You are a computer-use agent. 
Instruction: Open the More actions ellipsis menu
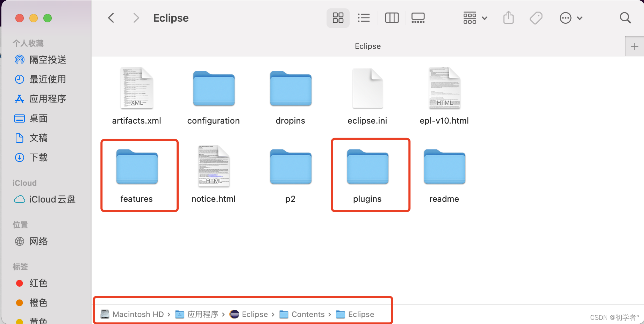571,18
